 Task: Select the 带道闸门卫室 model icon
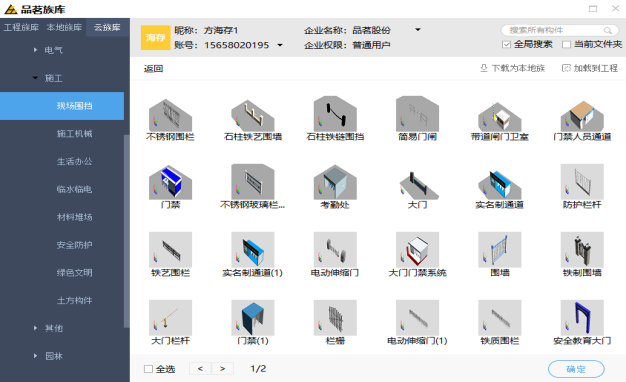(x=500, y=114)
